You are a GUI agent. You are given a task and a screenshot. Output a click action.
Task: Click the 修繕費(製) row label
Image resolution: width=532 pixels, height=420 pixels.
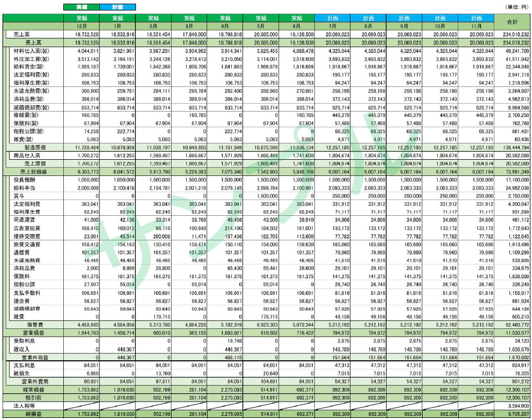tap(26, 115)
